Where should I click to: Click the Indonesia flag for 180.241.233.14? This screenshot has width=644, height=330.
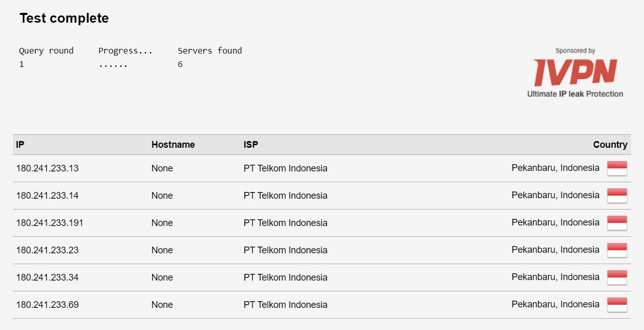click(617, 195)
